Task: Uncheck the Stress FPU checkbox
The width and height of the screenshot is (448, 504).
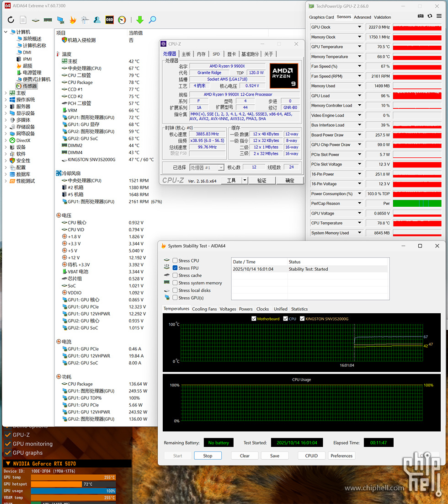Action: pos(175,268)
